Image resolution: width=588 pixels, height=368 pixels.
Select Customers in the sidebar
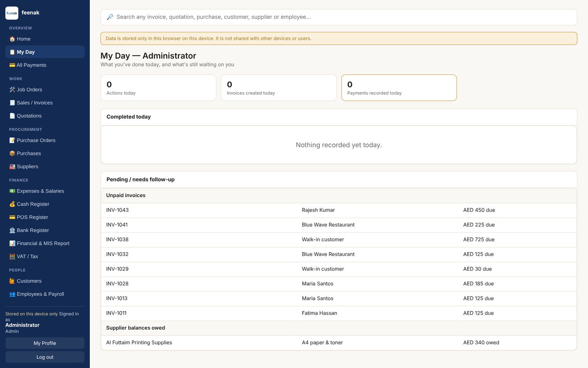(x=45, y=281)
